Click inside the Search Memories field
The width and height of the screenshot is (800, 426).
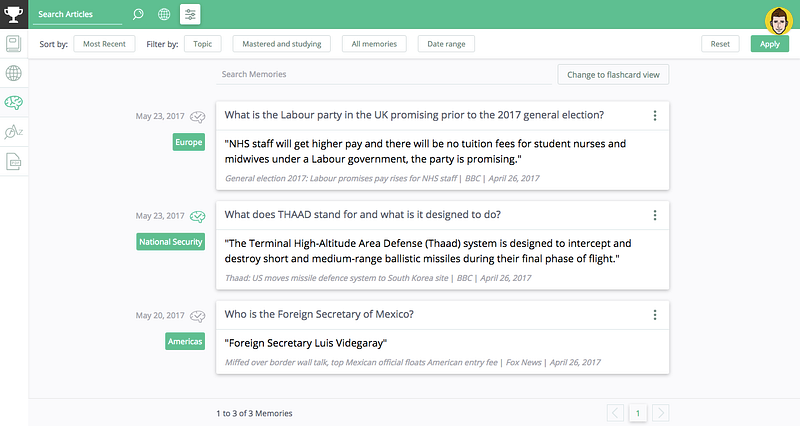pos(380,74)
